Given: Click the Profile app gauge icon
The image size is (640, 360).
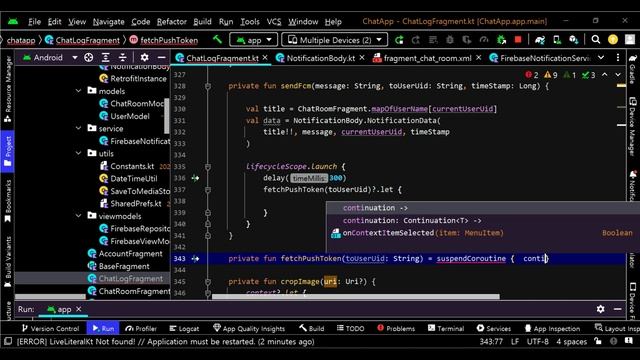Looking at the screenshot, I should (x=484, y=40).
